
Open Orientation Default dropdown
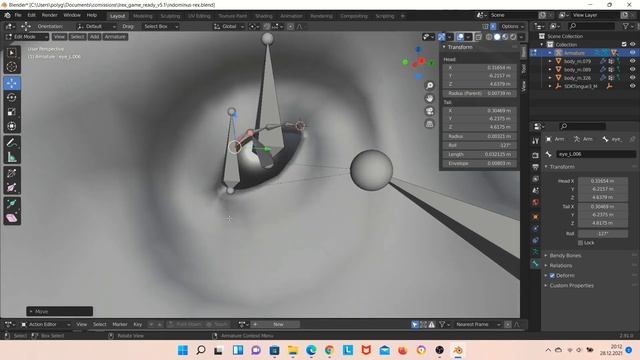pos(96,27)
